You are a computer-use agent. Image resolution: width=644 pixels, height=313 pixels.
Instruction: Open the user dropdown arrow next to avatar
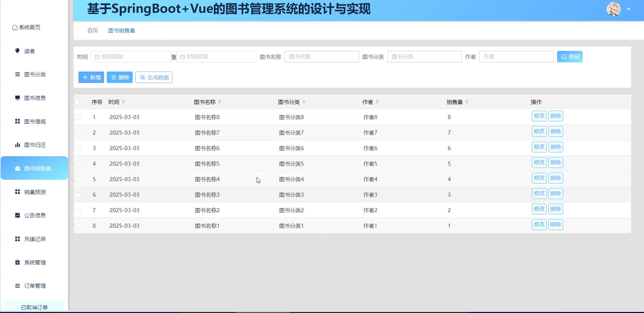pos(629,9)
